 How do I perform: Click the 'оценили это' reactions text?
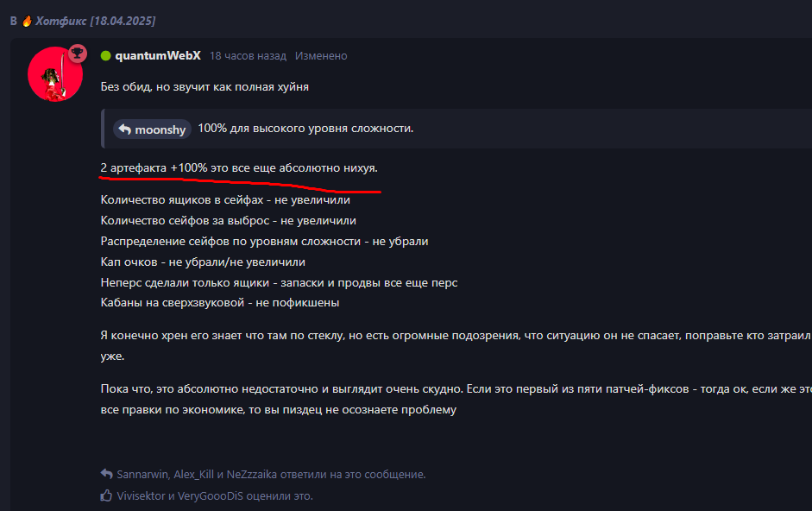coord(280,496)
